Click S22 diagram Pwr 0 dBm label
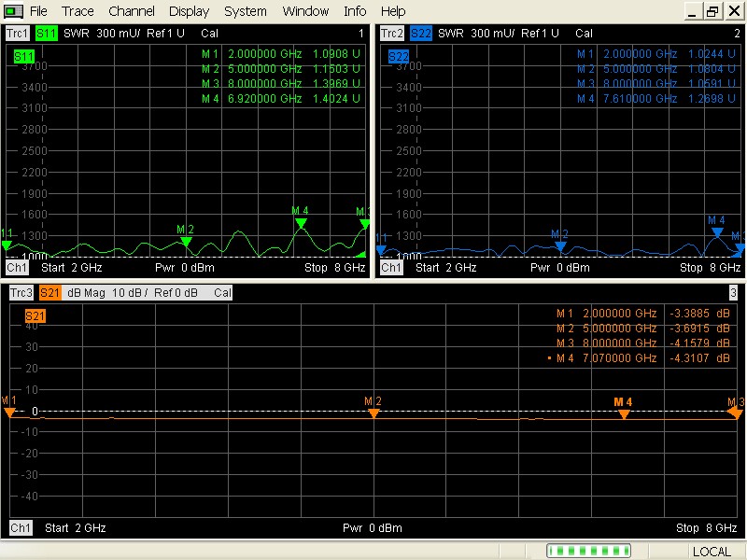 point(559,268)
